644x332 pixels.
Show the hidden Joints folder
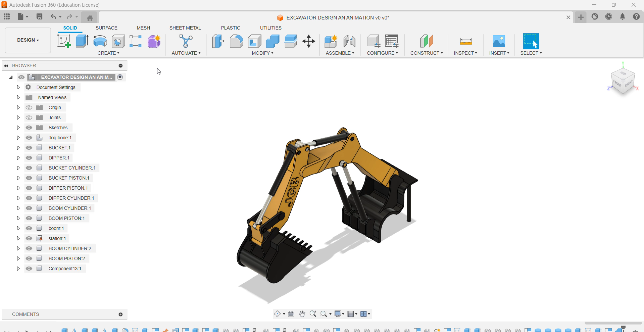click(x=29, y=117)
